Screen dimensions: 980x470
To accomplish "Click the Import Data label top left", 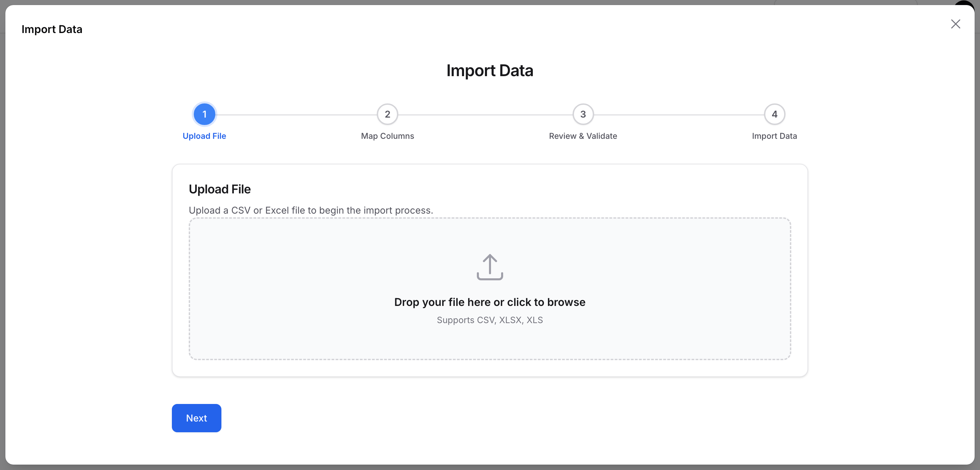I will coord(52,29).
